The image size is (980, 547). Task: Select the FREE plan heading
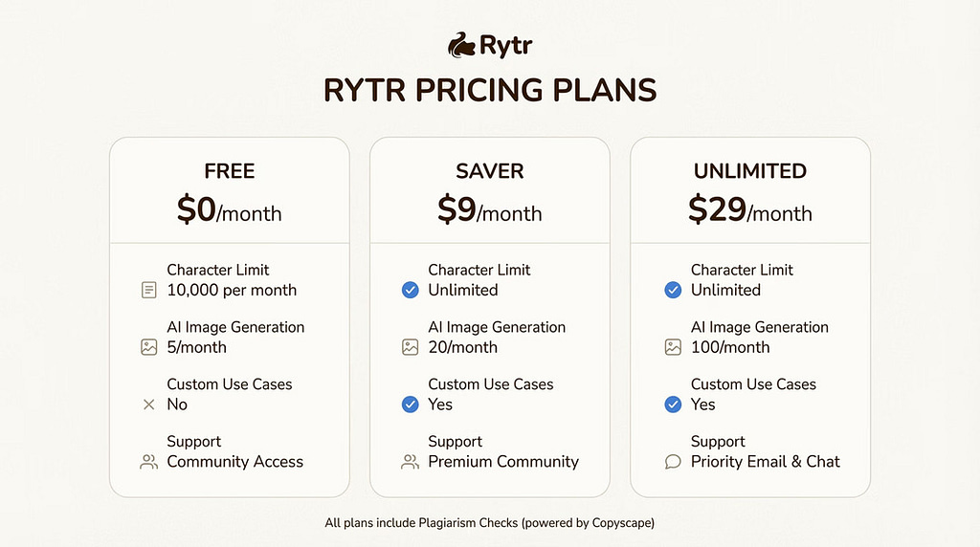[x=230, y=171]
